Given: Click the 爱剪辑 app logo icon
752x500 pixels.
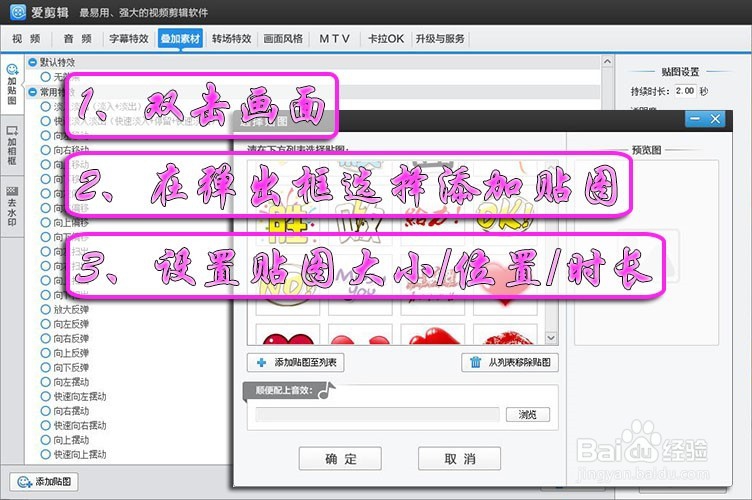Looking at the screenshot, I should point(18,12).
